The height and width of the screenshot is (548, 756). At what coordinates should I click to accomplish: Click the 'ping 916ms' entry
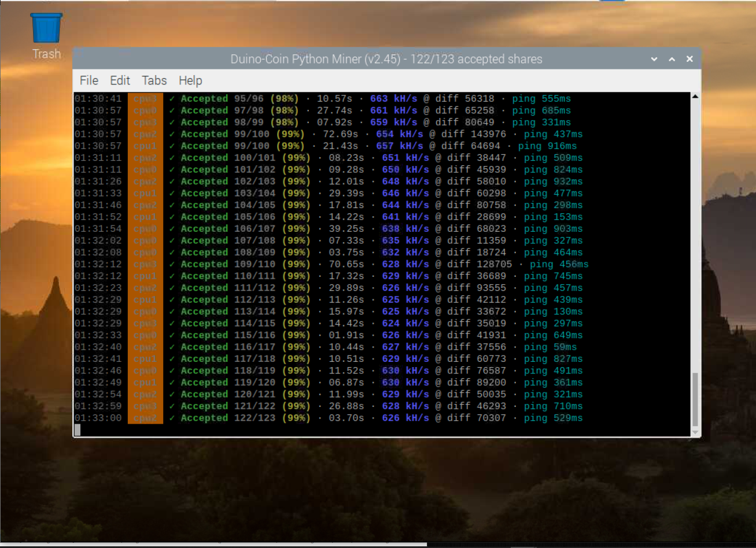click(x=547, y=146)
